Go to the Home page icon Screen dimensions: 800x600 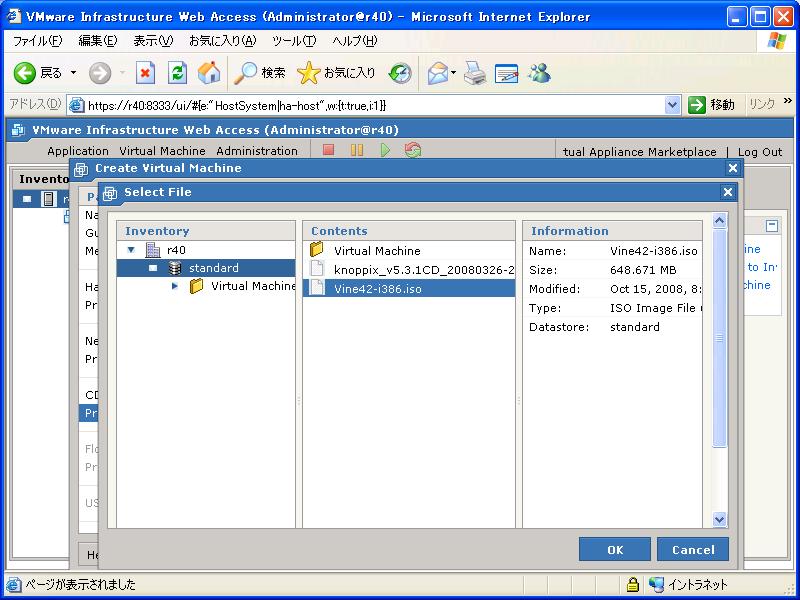pyautogui.click(x=209, y=73)
